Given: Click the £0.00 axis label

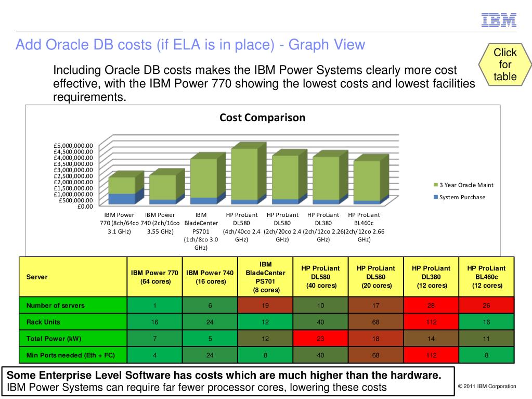Looking at the screenshot, I should coord(85,207).
